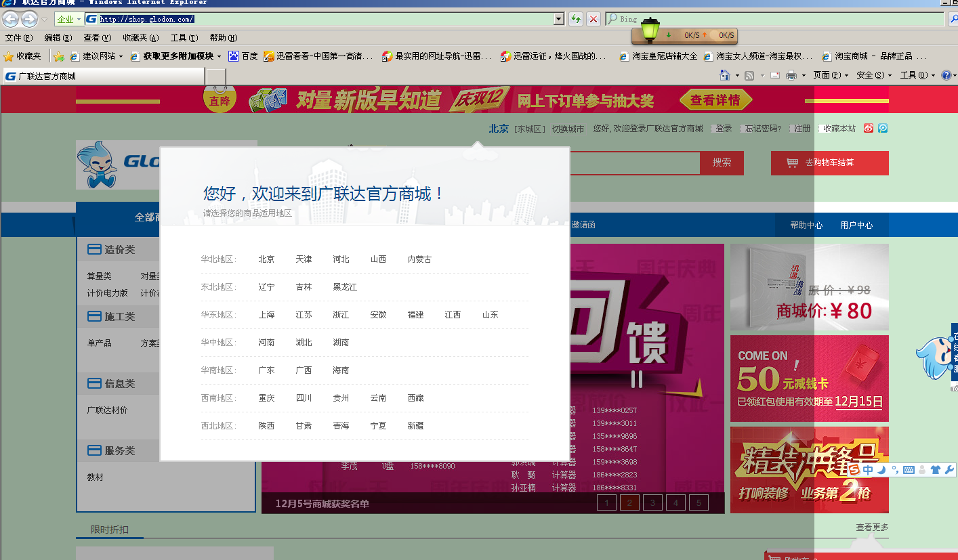958x560 pixels.
Task: Click the red X stop loading icon
Action: [x=593, y=19]
